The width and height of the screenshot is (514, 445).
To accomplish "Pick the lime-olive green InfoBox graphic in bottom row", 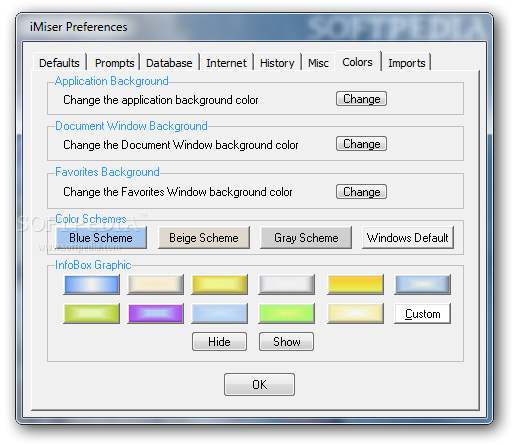I will 91,313.
